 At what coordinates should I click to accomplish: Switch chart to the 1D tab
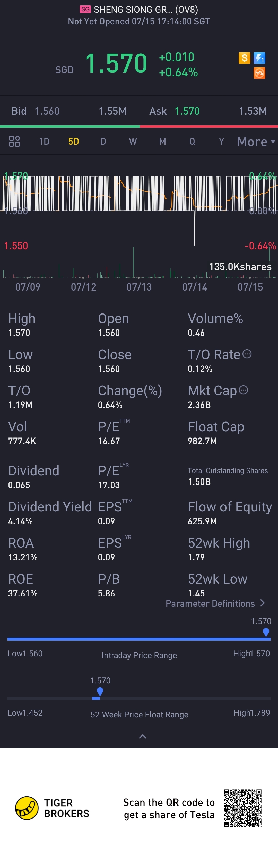pyautogui.click(x=44, y=142)
